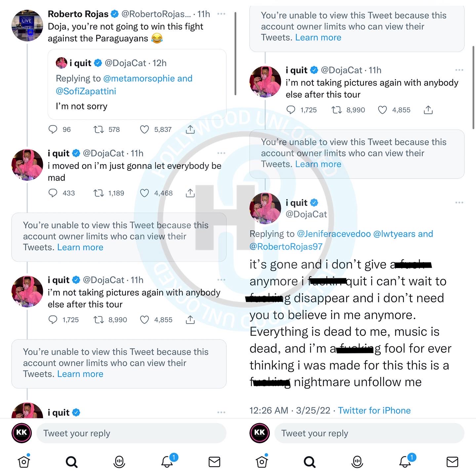
Task: Open three-dot menu on main DojaCat reply
Action: click(x=459, y=202)
